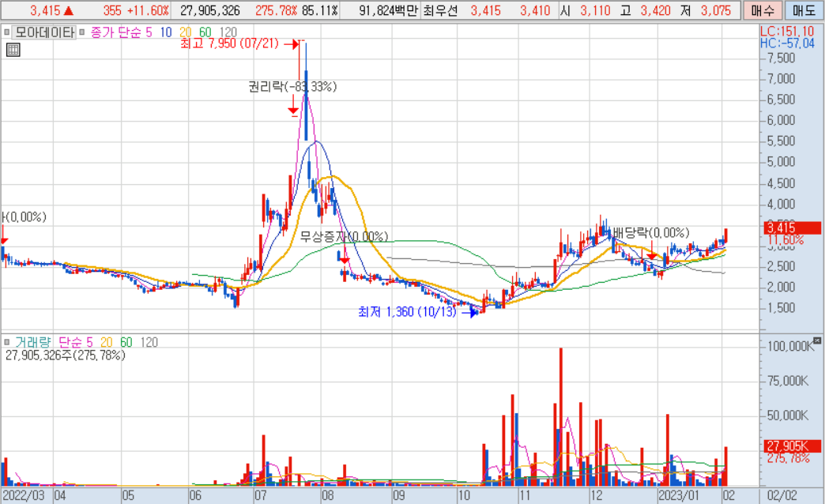Click the 종가 단순 indicator label
Image resolution: width=825 pixels, height=504 pixels.
[x=115, y=32]
